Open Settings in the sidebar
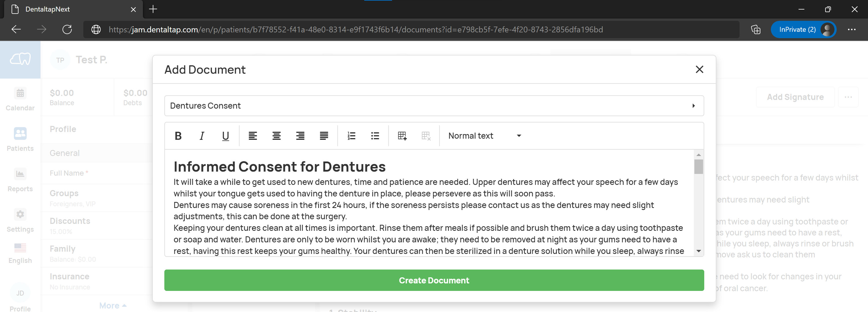868x312 pixels. click(x=20, y=220)
